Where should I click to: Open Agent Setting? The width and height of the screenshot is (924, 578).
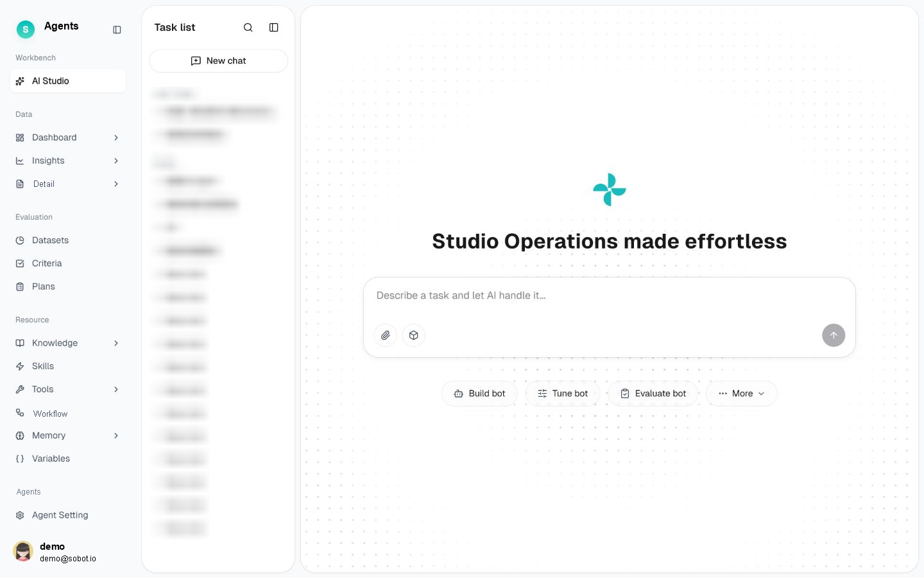coord(68,515)
